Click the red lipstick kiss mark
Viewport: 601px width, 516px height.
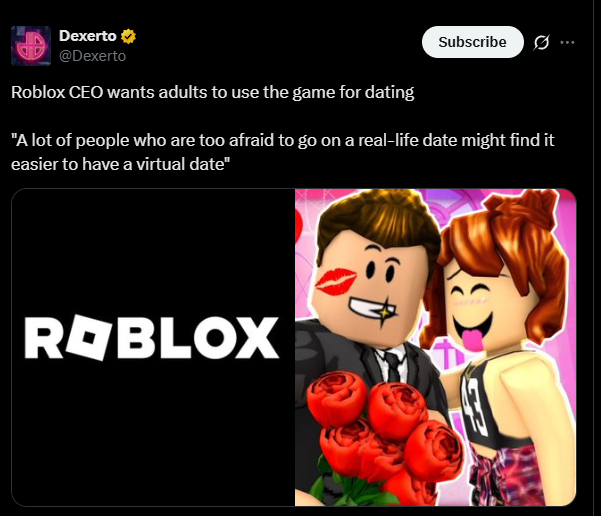pos(335,281)
